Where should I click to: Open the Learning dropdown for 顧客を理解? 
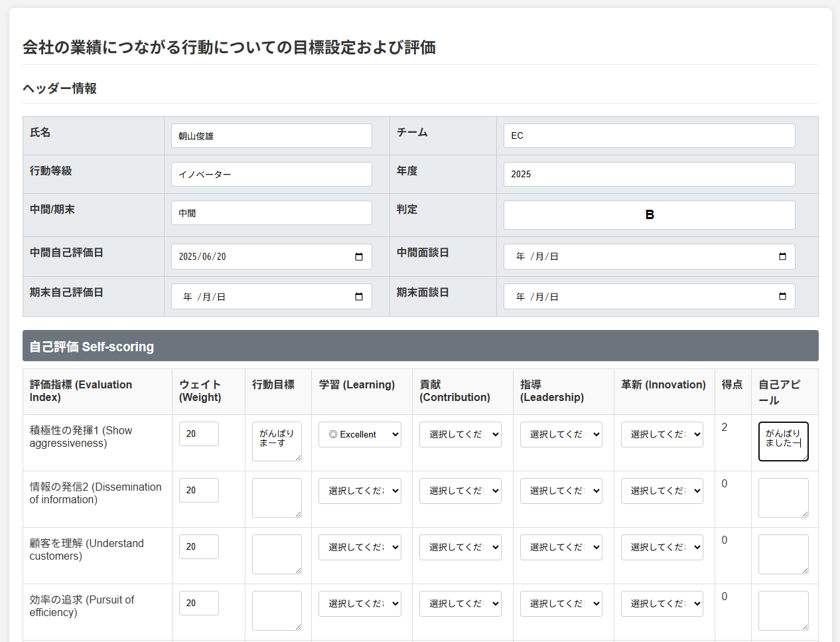click(x=360, y=547)
